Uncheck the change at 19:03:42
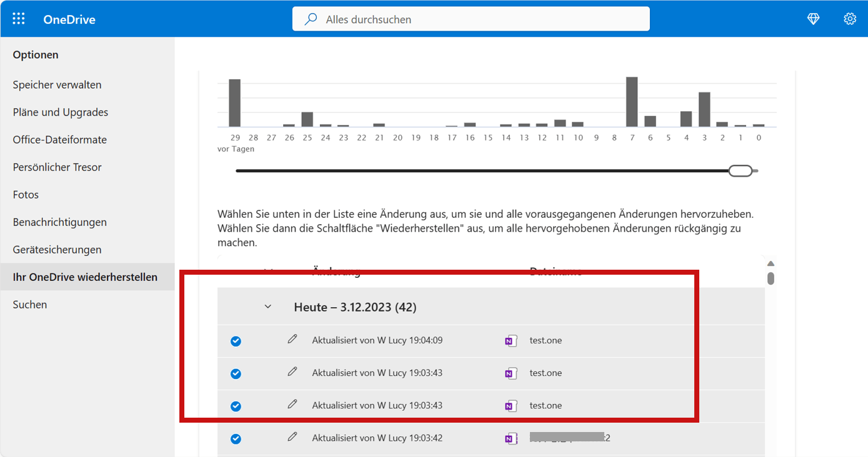Screen dimensions: 868x457 [236, 438]
